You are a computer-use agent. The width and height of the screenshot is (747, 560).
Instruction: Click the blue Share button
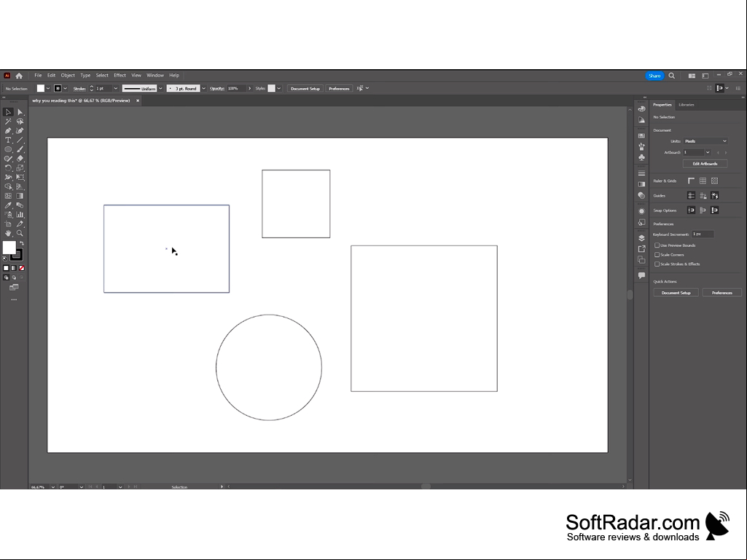(654, 76)
